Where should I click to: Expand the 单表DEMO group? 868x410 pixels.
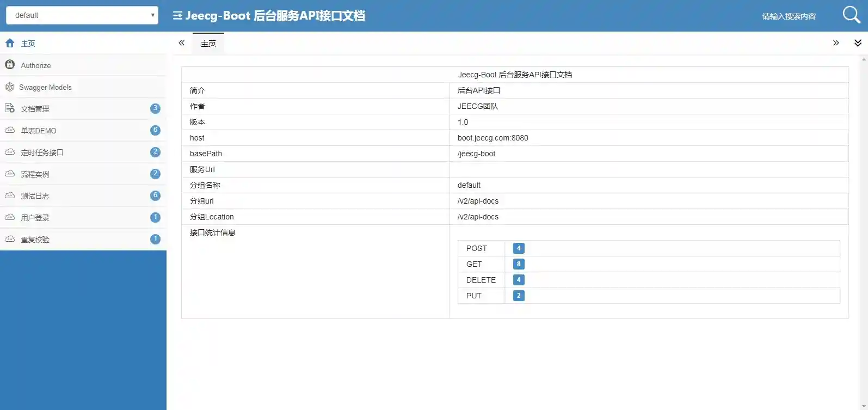pos(83,131)
